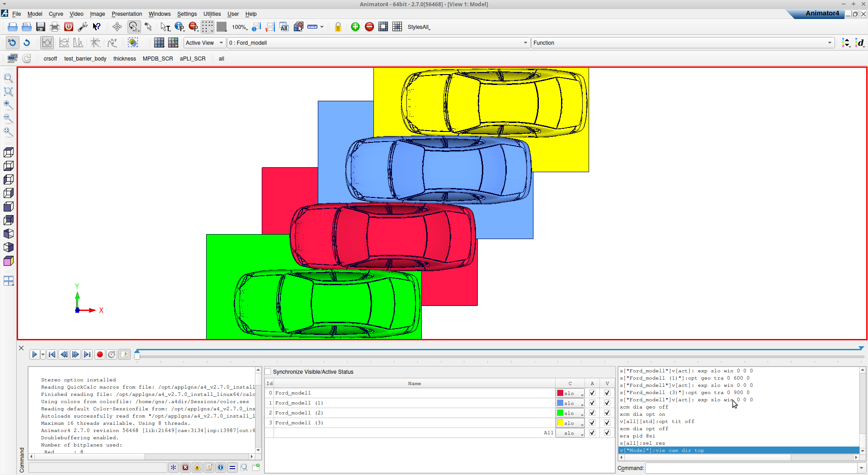Click the four-window layout icon in sidebar
The image size is (868, 475).
(9, 281)
